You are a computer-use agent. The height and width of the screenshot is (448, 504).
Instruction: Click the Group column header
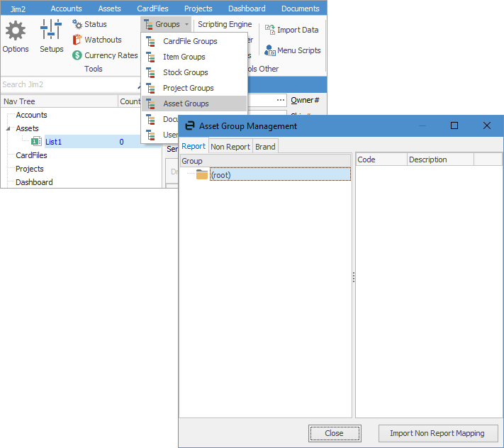(265, 161)
